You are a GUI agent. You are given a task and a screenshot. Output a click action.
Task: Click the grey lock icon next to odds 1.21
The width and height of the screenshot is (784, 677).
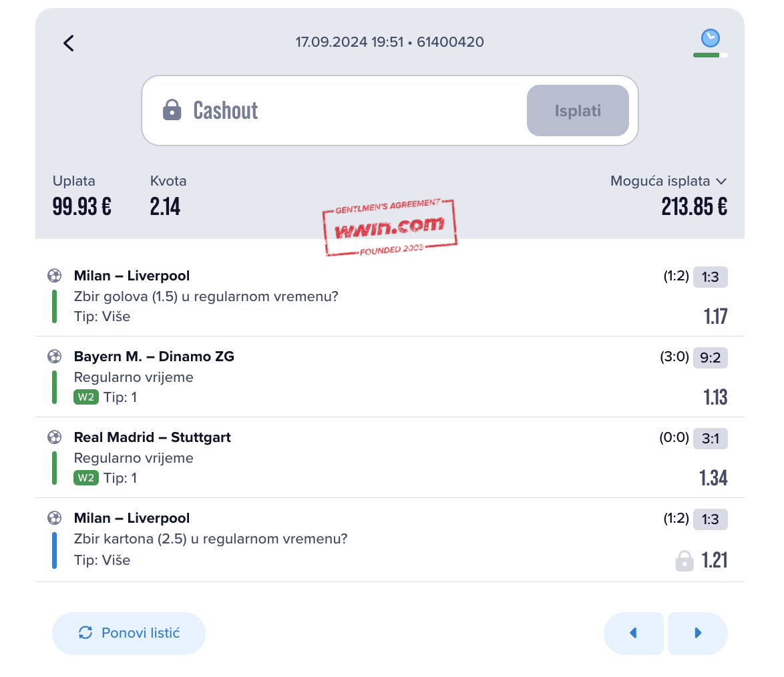tap(684, 561)
